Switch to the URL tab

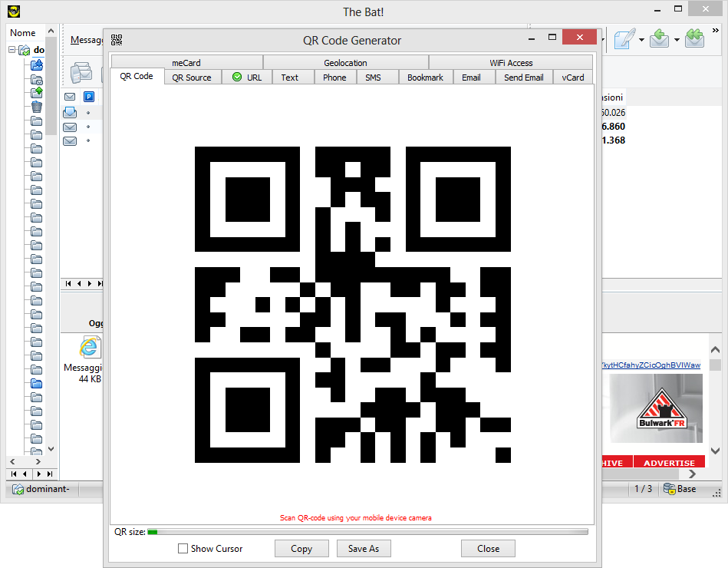247,78
